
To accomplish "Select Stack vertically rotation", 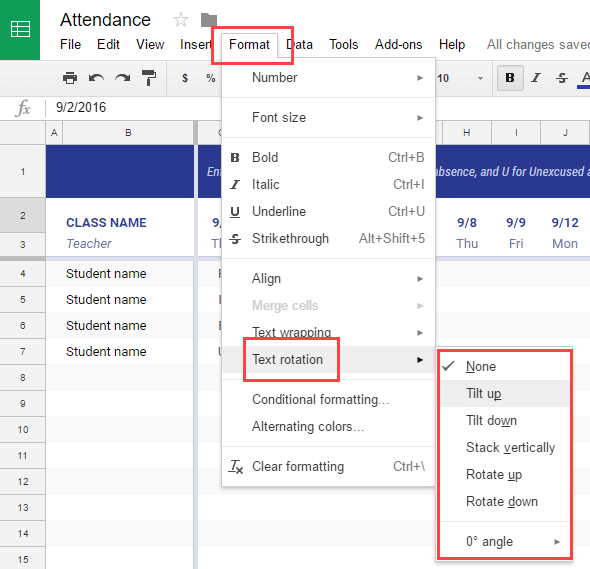I will pos(505,447).
